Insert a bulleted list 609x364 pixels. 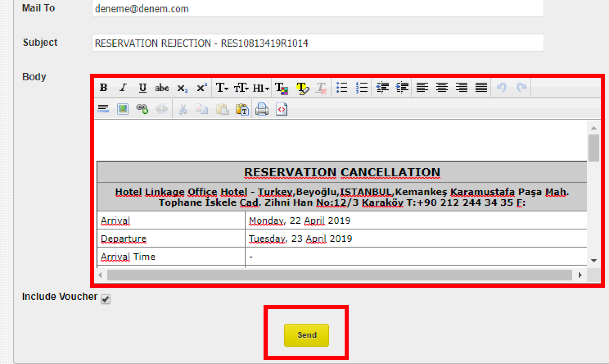pyautogui.click(x=342, y=88)
